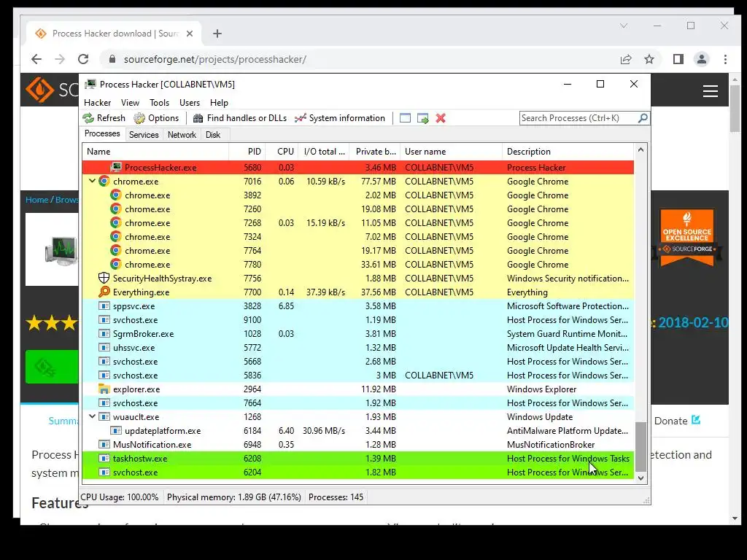Click the MusNotification.exe process icon
The width and height of the screenshot is (747, 560).
pyautogui.click(x=104, y=444)
